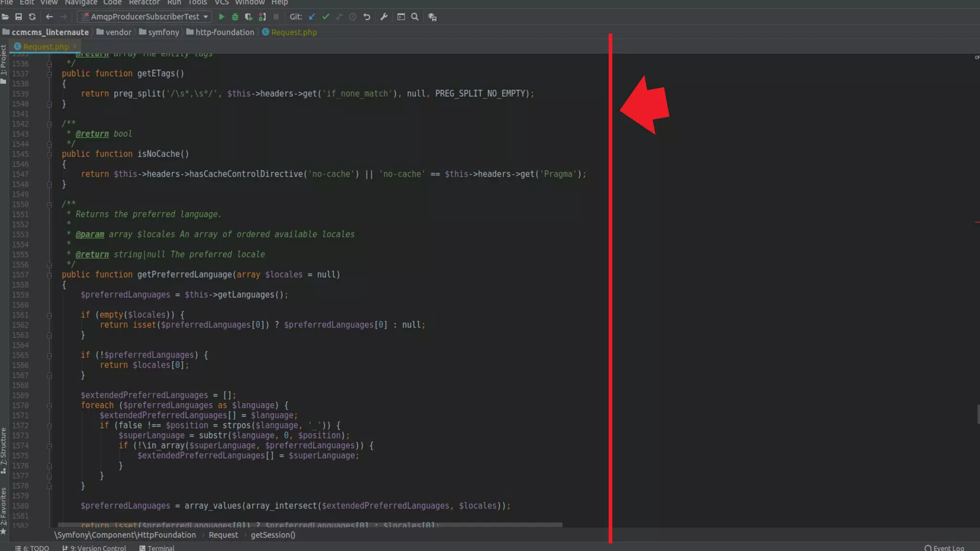The height and width of the screenshot is (551, 980).
Task: Run the AmqpProducerSubscriberTest configuration
Action: pos(222,17)
